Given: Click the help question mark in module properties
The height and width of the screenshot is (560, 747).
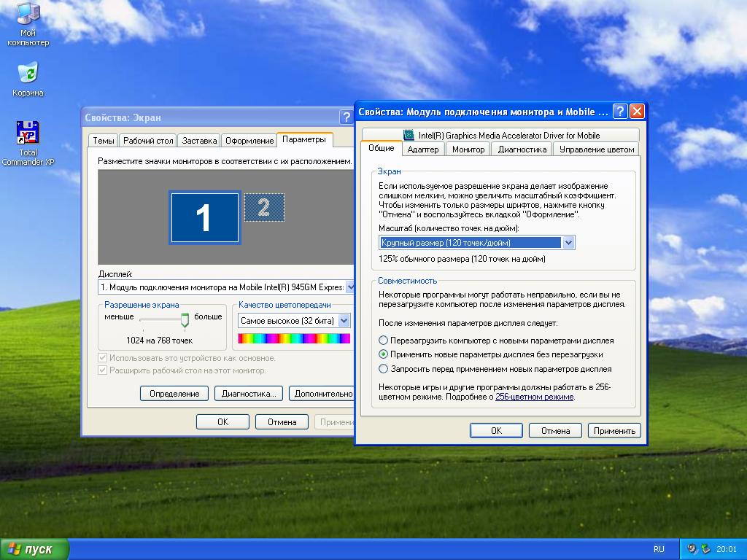Looking at the screenshot, I should pos(619,112).
